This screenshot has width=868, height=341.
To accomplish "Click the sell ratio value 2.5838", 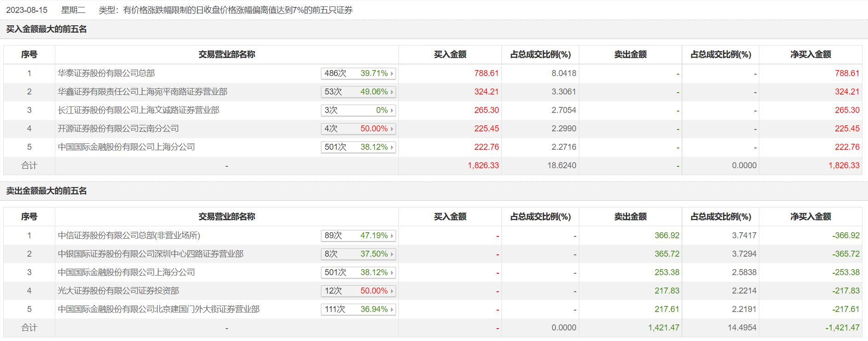I will (744, 272).
